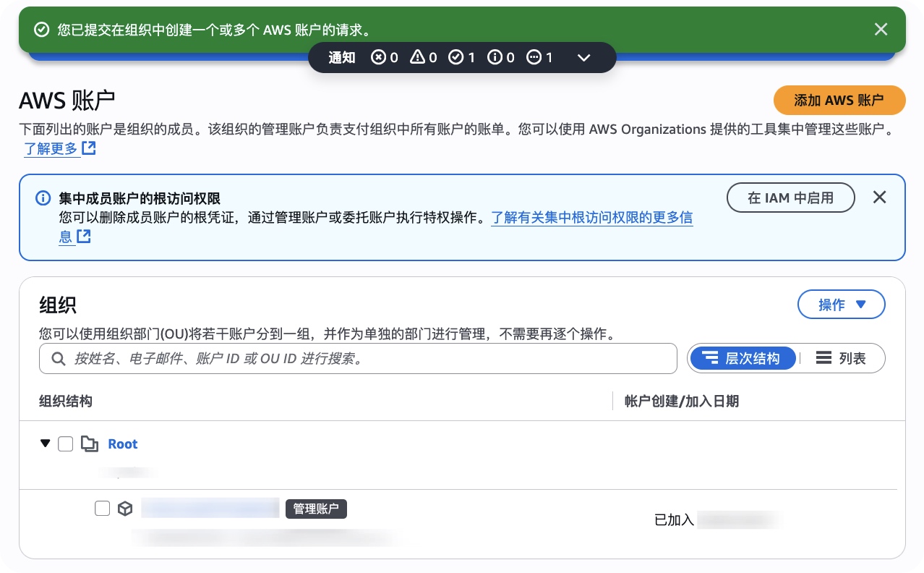This screenshot has height=573, width=924.
Task: Click the 添加 AWS 账户 button
Action: click(839, 101)
